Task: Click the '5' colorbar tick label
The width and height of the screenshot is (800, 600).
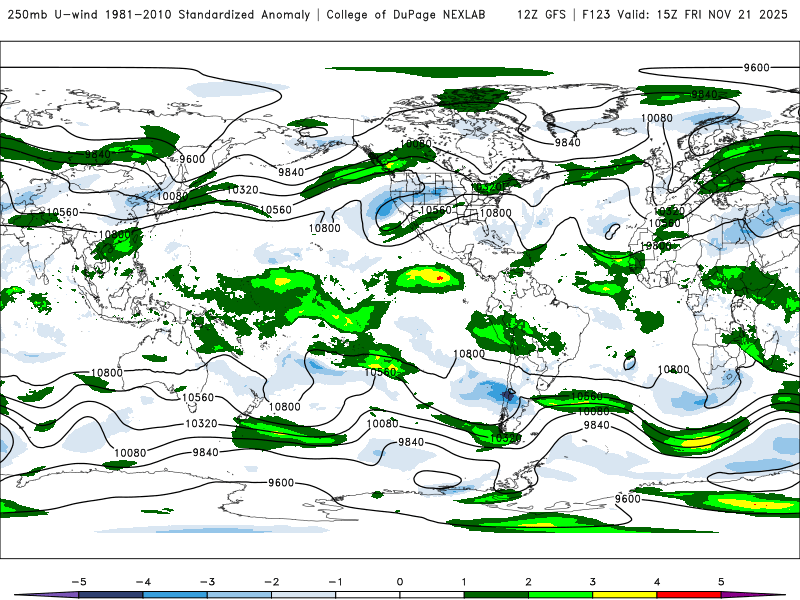Action: click(x=721, y=582)
